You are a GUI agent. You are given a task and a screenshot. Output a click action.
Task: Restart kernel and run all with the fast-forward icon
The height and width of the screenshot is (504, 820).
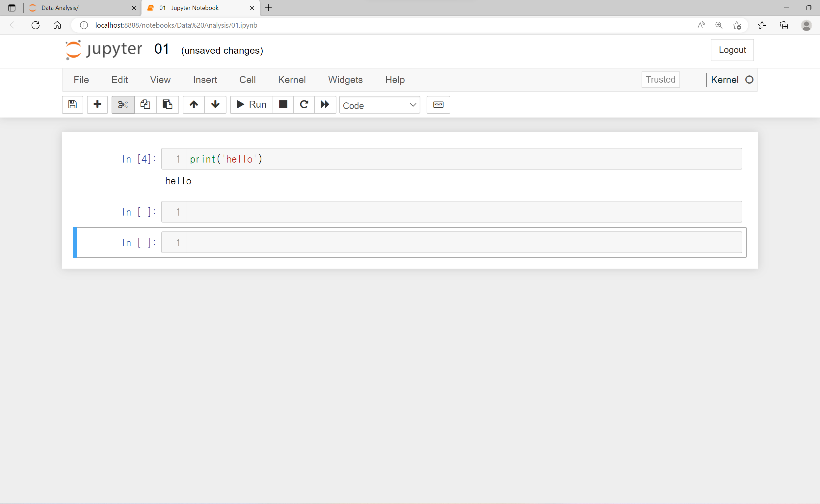click(x=325, y=105)
